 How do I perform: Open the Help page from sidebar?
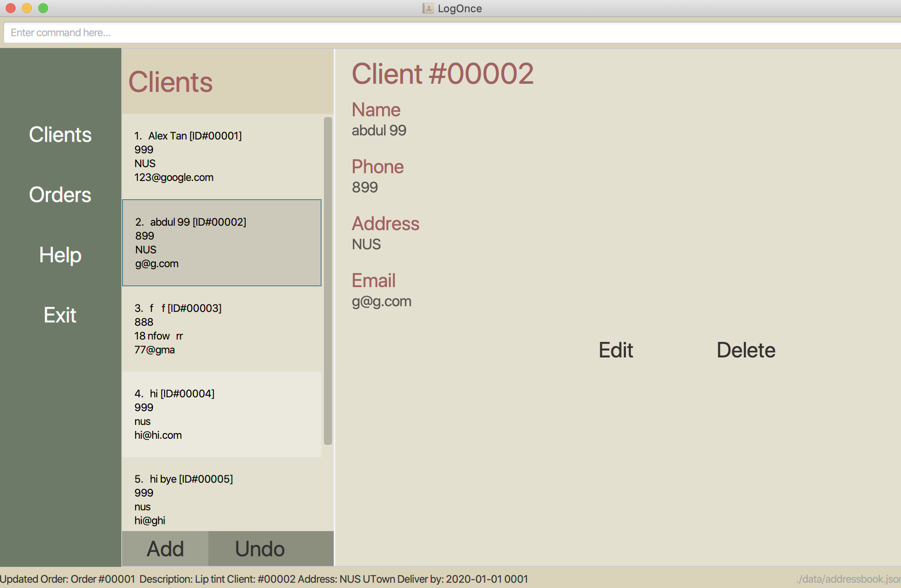(60, 255)
